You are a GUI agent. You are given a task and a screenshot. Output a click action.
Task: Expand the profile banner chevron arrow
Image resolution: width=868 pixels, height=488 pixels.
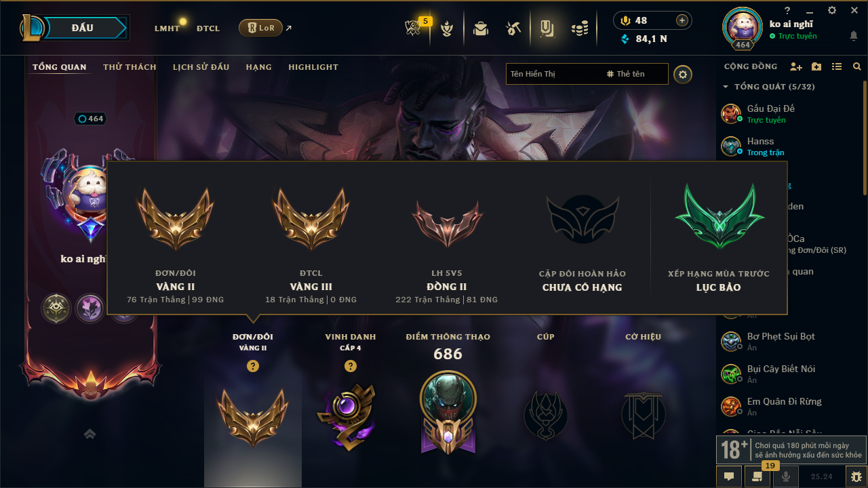pyautogui.click(x=90, y=434)
